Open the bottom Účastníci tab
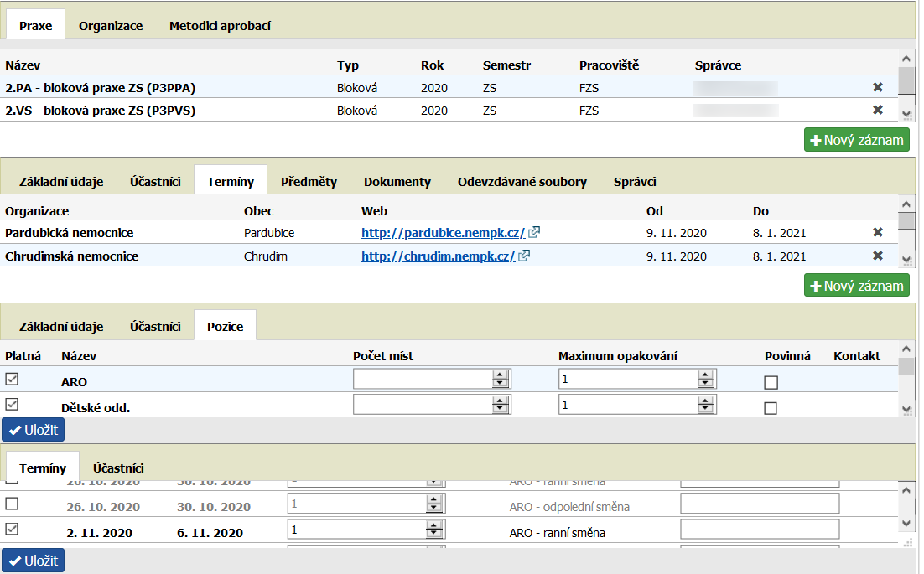 (118, 468)
